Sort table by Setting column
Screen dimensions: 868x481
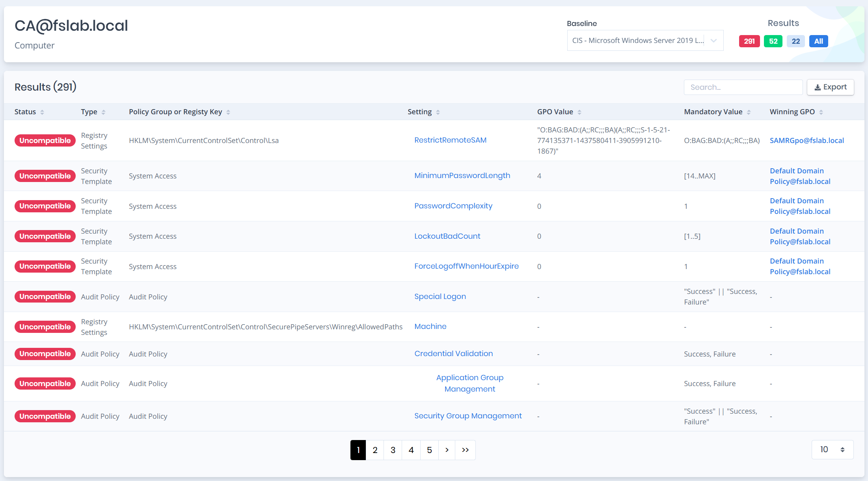424,112
